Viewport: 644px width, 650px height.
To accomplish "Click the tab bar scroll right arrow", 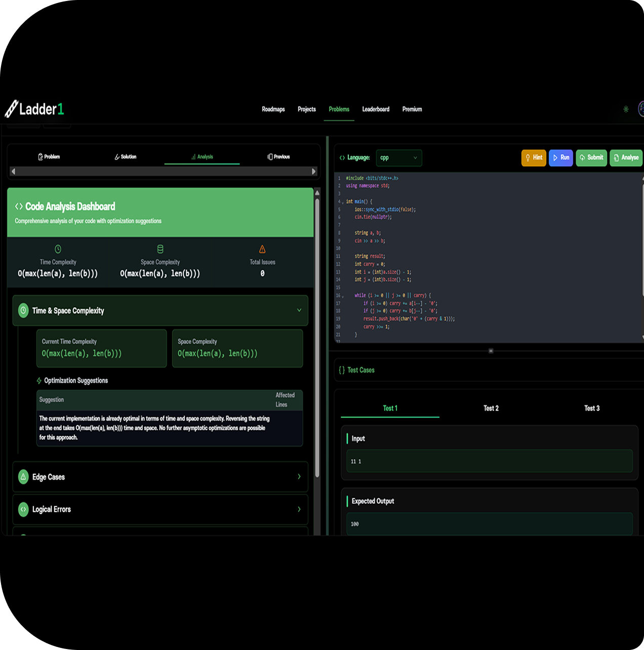I will 314,172.
